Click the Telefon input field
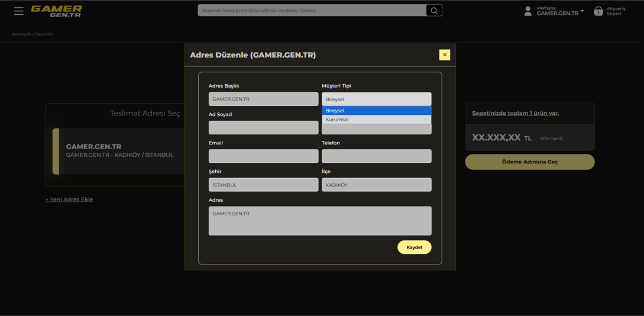The height and width of the screenshot is (316, 644). pos(376,156)
